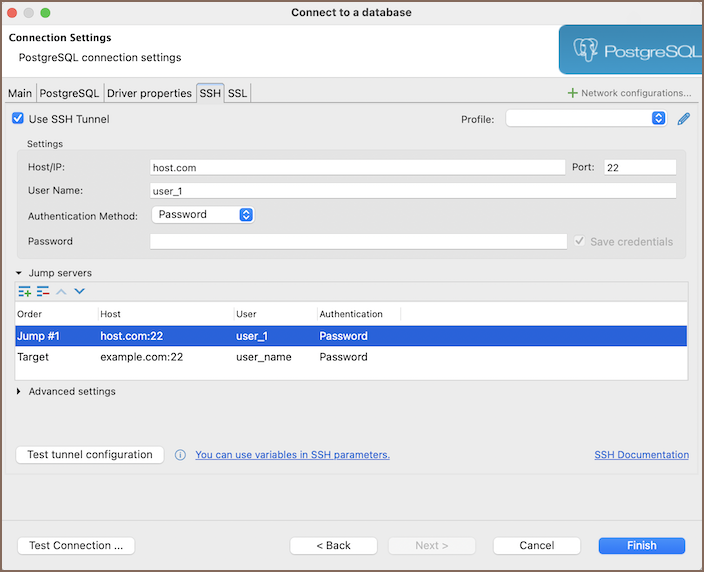Open the Profile dropdown
Screen dimensions: 704x572
point(586,118)
